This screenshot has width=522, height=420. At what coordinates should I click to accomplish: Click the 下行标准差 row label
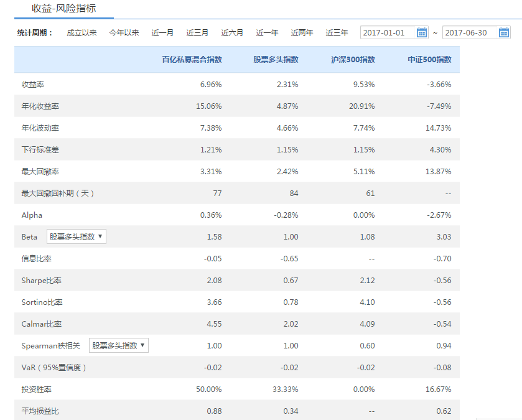click(40, 150)
